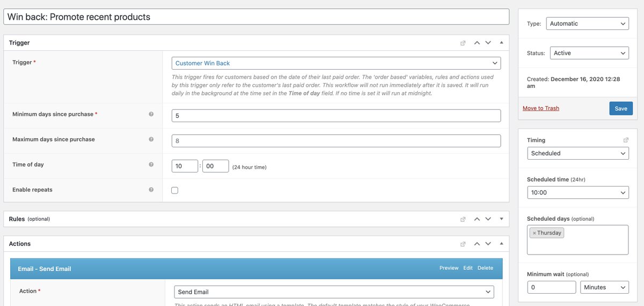The image size is (644, 306).
Task: Collapse the Trigger panel toggle triangle
Action: [501, 43]
